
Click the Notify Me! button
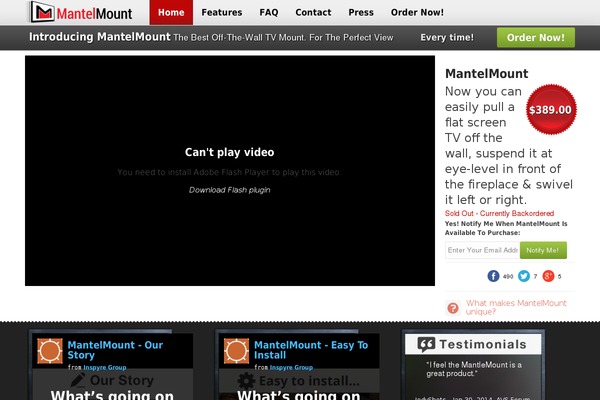click(x=543, y=250)
